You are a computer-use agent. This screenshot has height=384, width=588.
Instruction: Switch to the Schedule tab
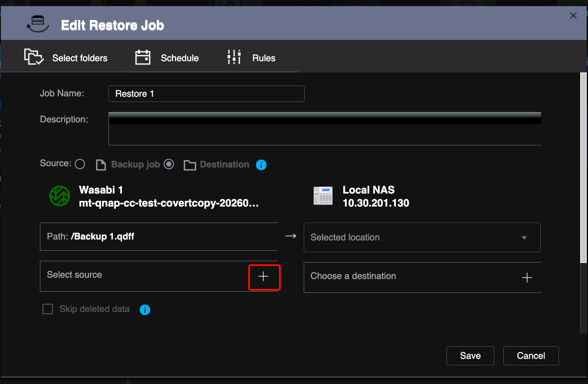(167, 58)
